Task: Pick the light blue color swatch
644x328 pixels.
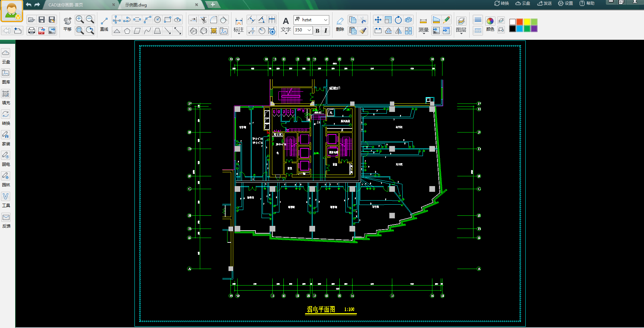Action: (520, 29)
